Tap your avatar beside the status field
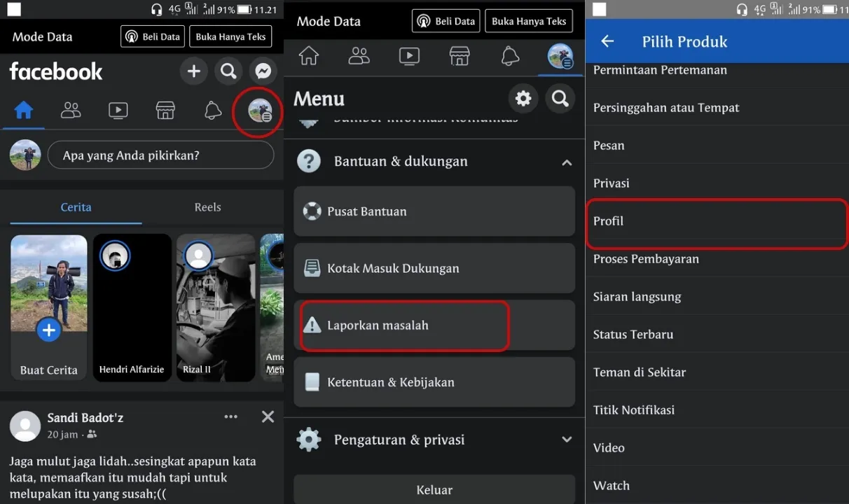 pos(25,155)
